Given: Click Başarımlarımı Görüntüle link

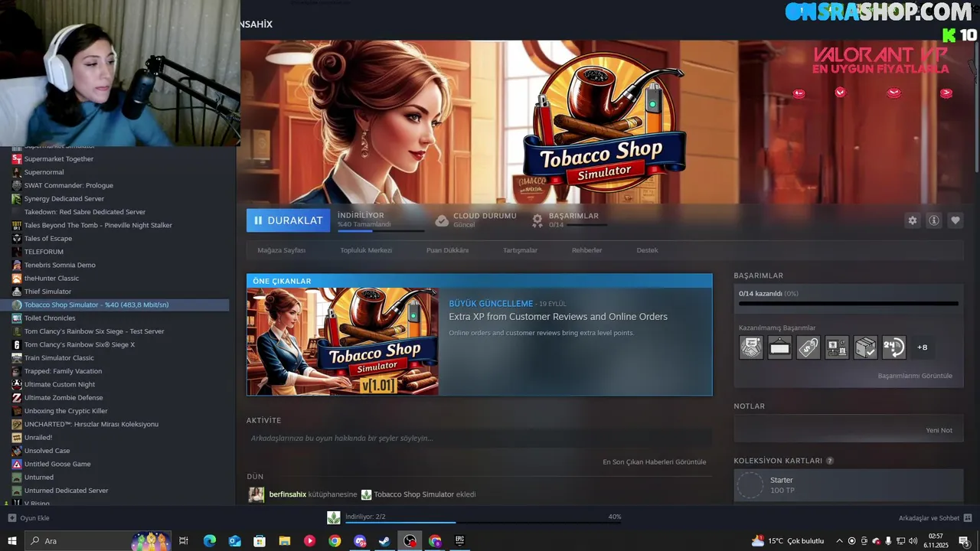Looking at the screenshot, I should pyautogui.click(x=915, y=376).
